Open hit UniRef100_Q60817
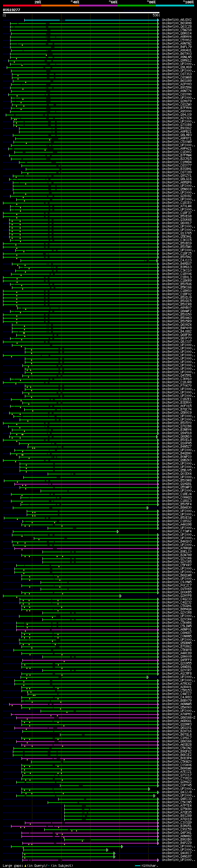This screenshot has width=197, height=868. [x=177, y=223]
